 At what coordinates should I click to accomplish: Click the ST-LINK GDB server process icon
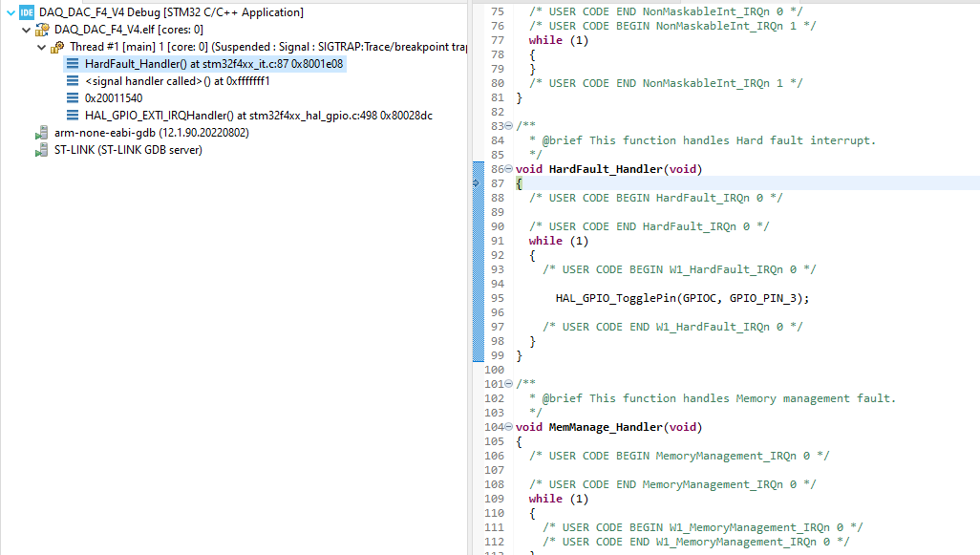[x=40, y=149]
